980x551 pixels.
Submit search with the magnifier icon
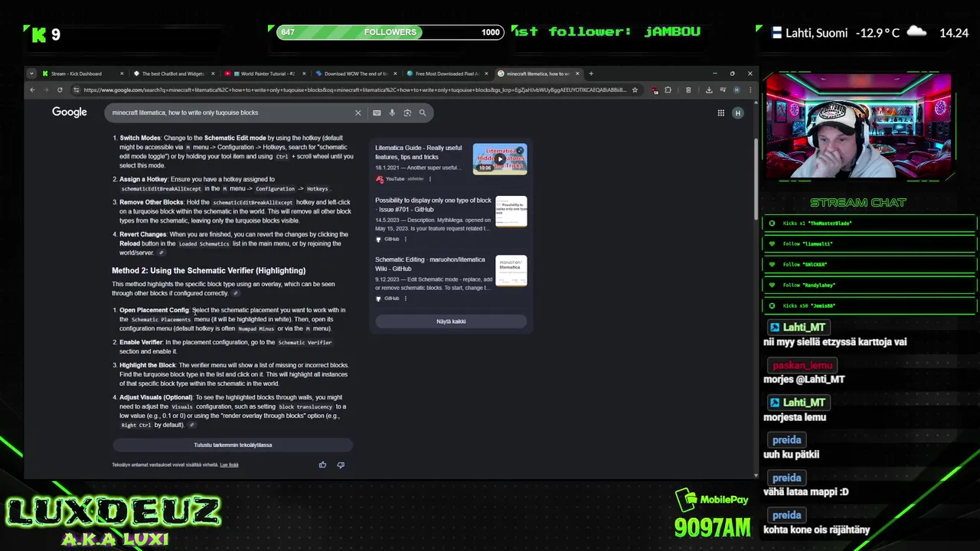point(422,112)
